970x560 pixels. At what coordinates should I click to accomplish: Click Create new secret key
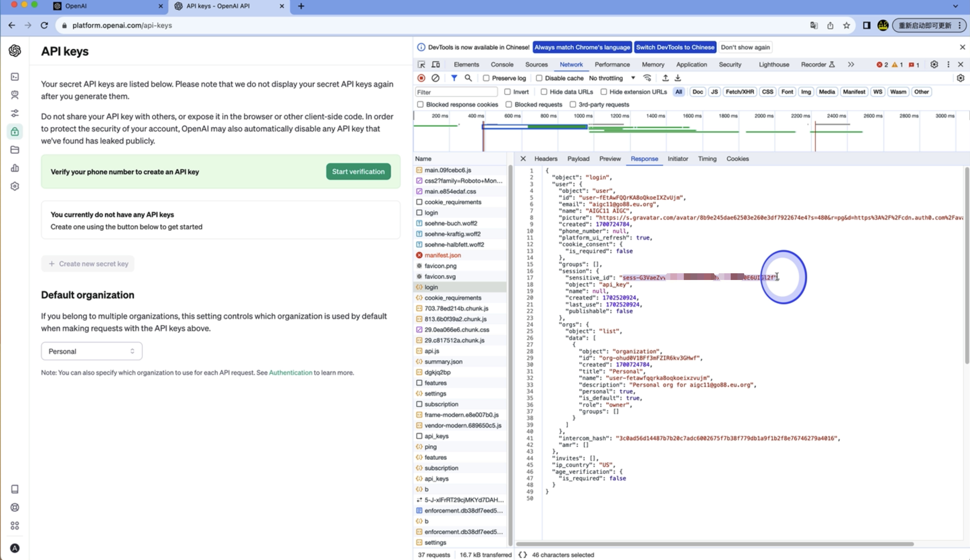coord(88,264)
